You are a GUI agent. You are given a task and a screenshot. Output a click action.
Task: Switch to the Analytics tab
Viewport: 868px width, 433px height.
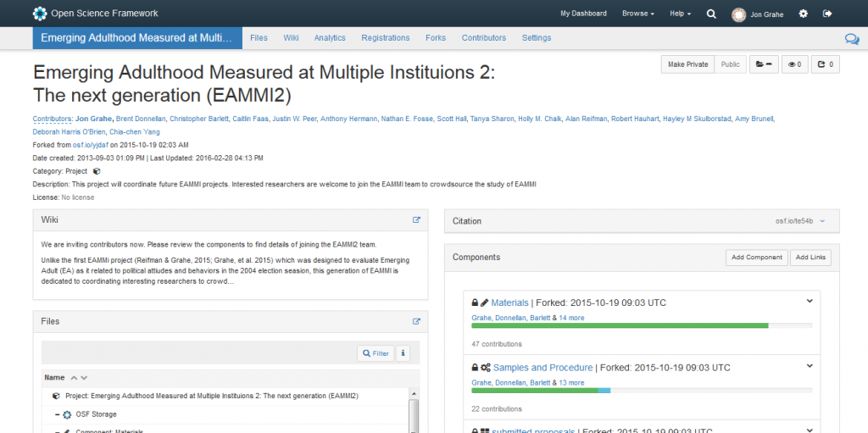(330, 37)
